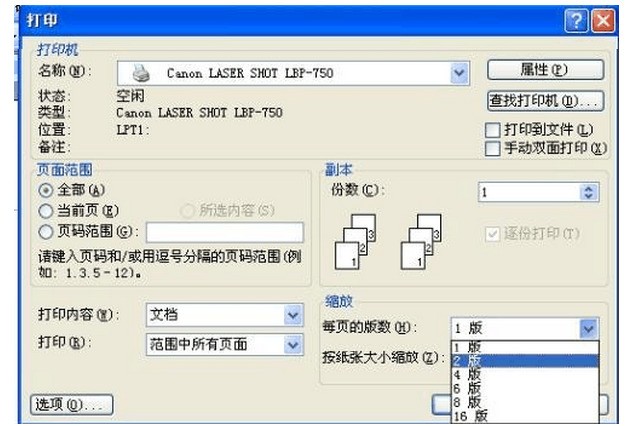625x426 pixels.
Task: Click the copies spinner arrows
Action: pos(589,192)
